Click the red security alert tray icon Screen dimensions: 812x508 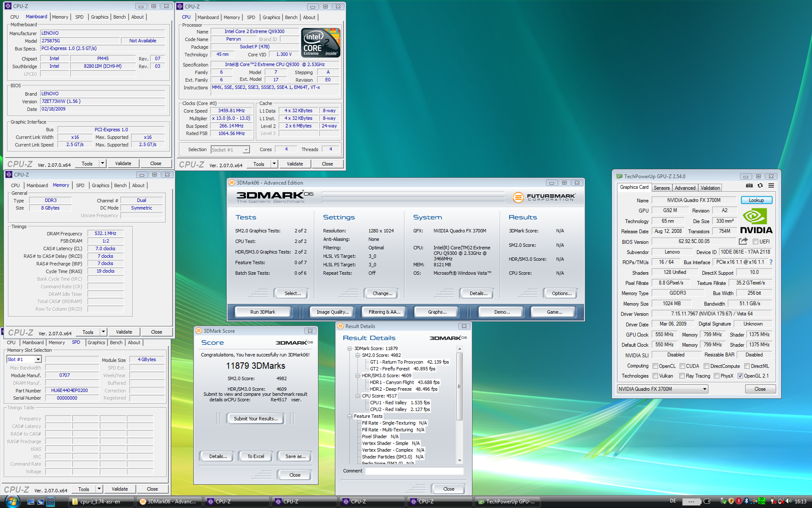pyautogui.click(x=738, y=501)
